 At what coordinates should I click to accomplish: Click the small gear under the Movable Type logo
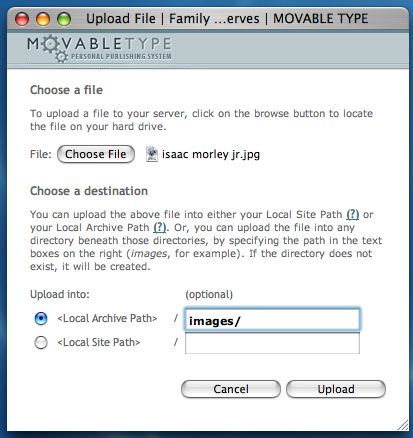[61, 57]
